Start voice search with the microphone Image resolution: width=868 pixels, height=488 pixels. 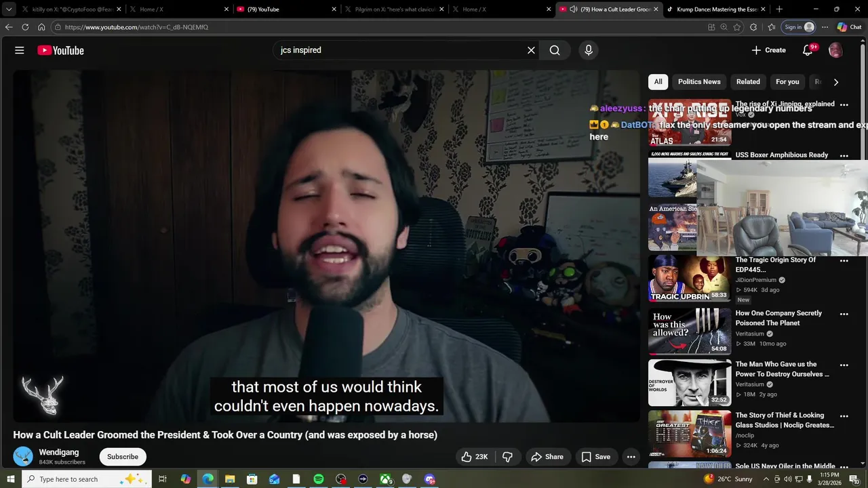pos(589,50)
